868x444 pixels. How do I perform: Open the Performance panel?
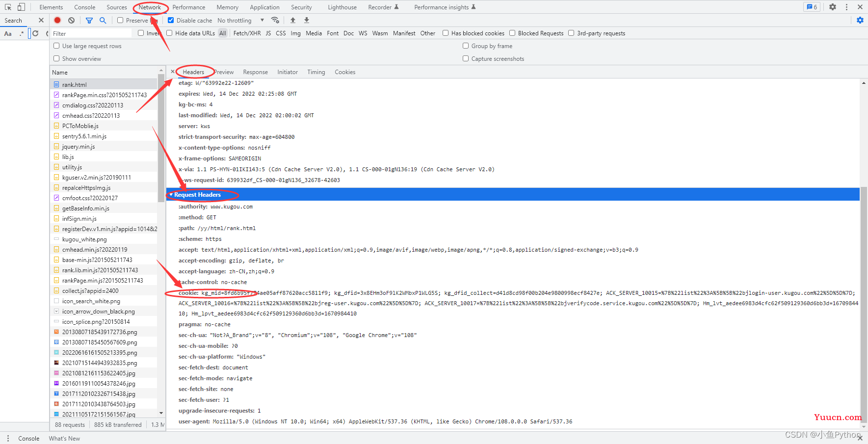pyautogui.click(x=189, y=7)
